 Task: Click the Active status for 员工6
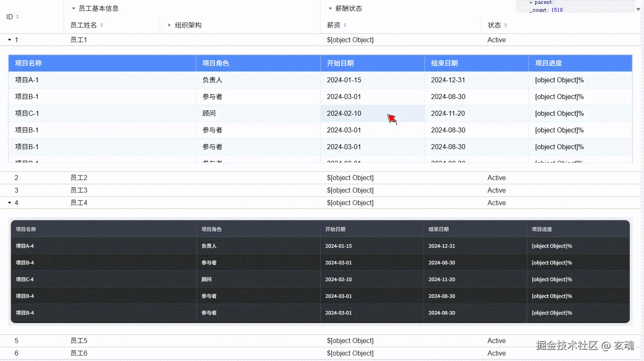coord(496,353)
